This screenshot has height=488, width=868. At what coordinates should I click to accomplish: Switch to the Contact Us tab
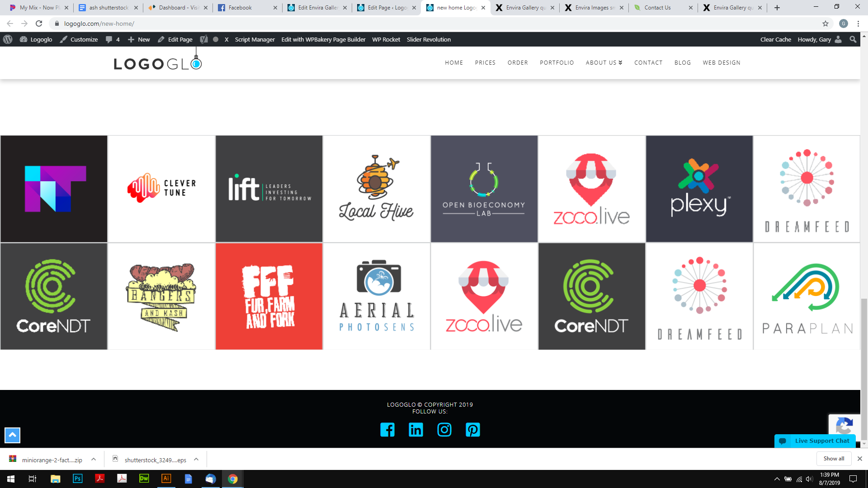coord(657,8)
